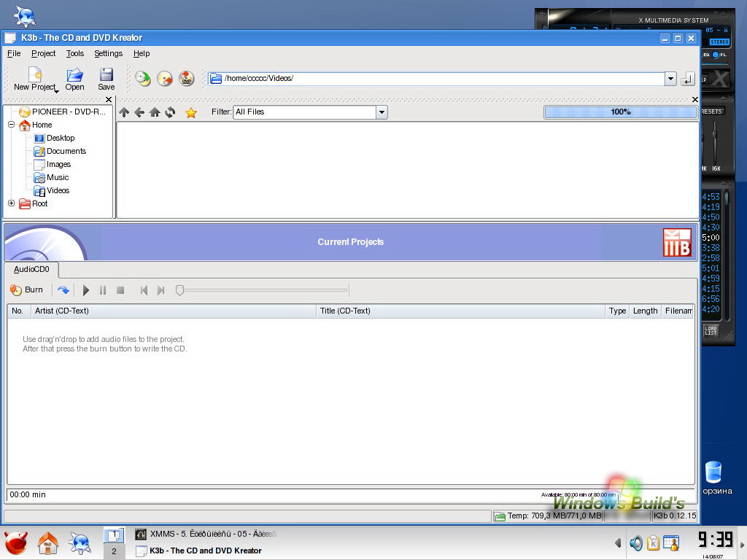
Task: Play the selected audio track
Action: pyautogui.click(x=86, y=290)
